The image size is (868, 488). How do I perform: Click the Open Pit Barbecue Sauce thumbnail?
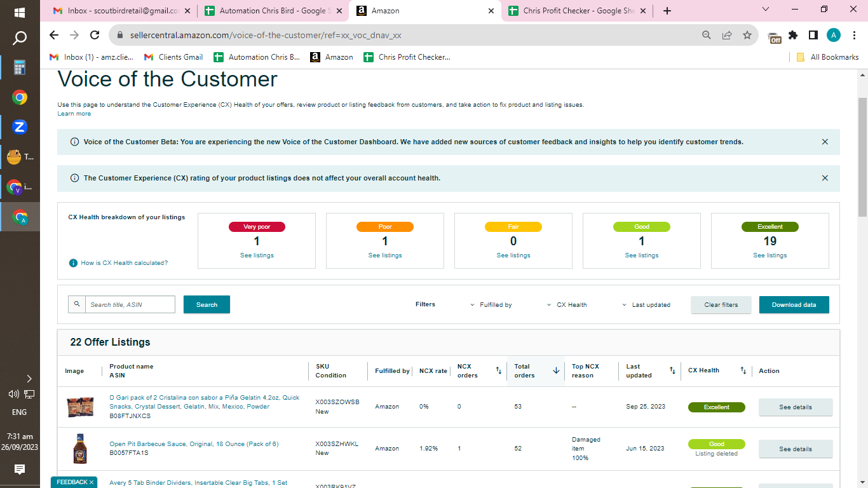80,449
